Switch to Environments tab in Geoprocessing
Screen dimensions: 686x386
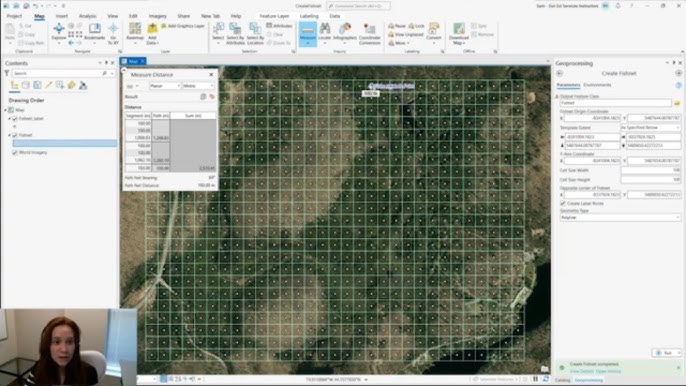597,85
